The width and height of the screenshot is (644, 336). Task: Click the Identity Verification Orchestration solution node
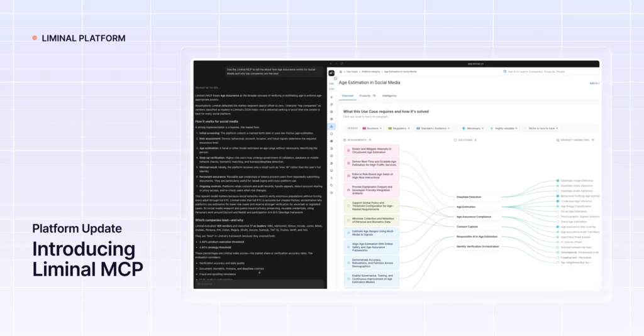[x=478, y=247]
